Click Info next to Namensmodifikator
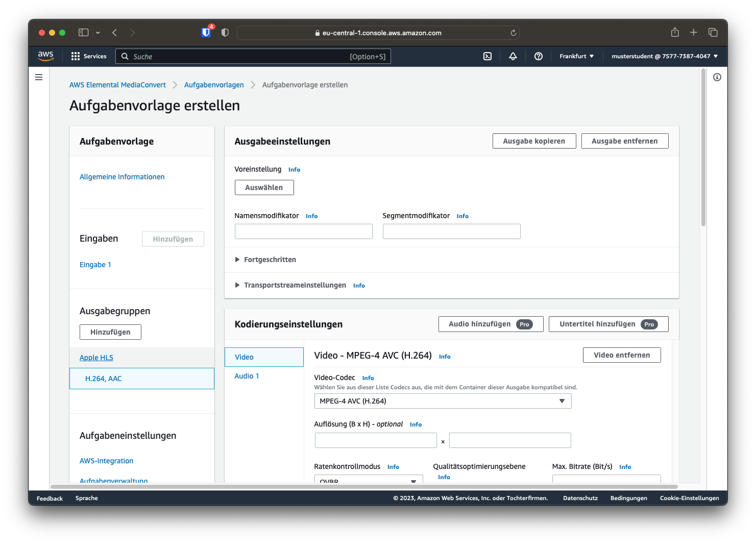Screen dimensions: 756x543 (311, 216)
